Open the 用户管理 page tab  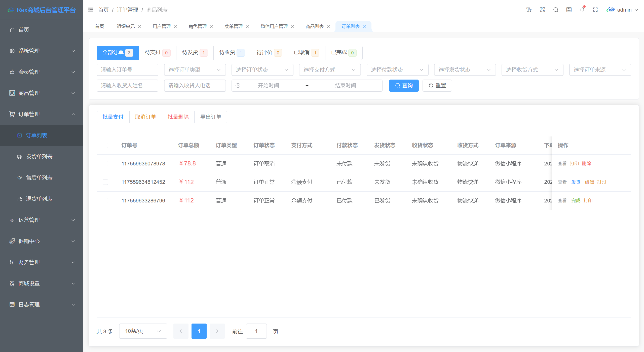[162, 26]
